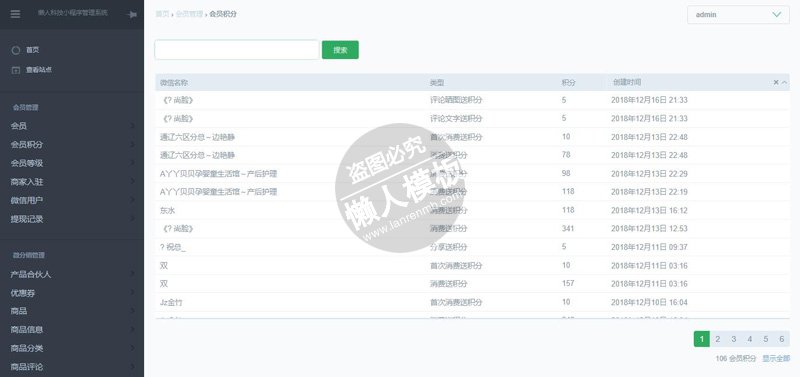Screen dimensions: 800x377
Task: Click the X icon in table header
Action: (776, 82)
